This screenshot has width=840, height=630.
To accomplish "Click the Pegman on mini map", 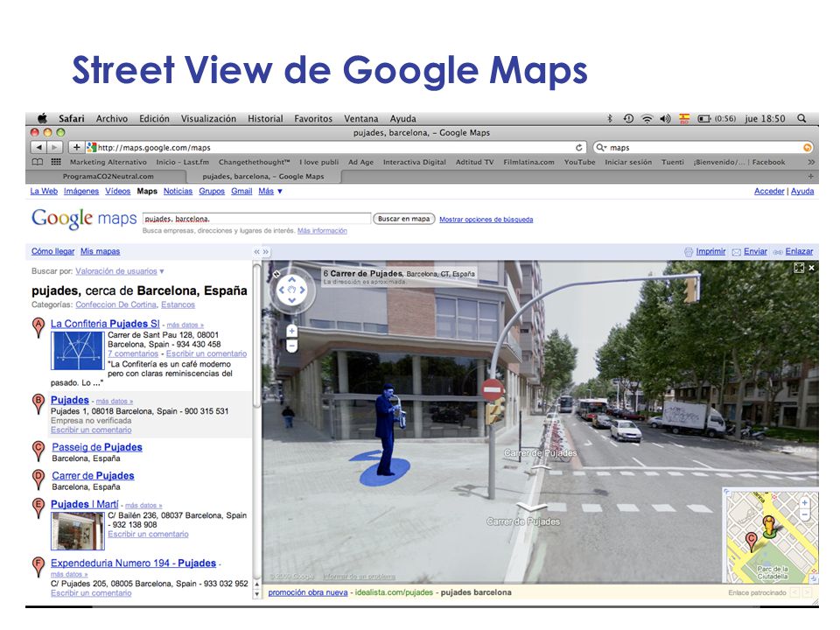I will pos(768,526).
